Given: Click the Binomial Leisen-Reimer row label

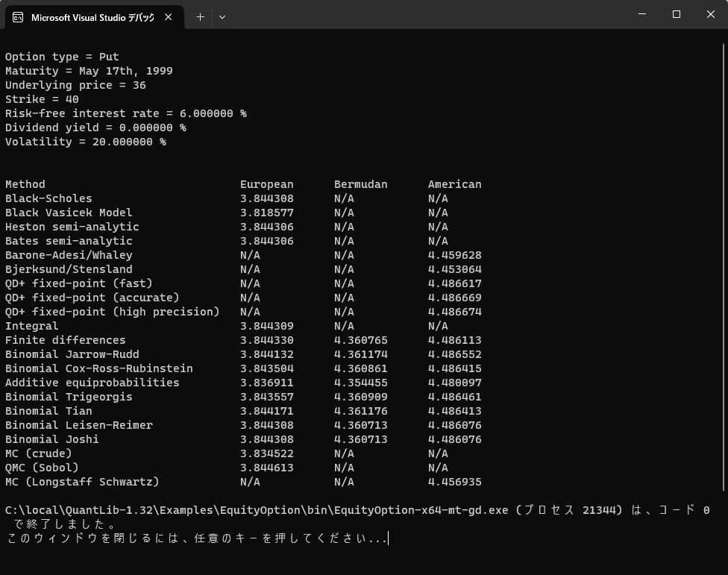Looking at the screenshot, I should pos(79,425).
